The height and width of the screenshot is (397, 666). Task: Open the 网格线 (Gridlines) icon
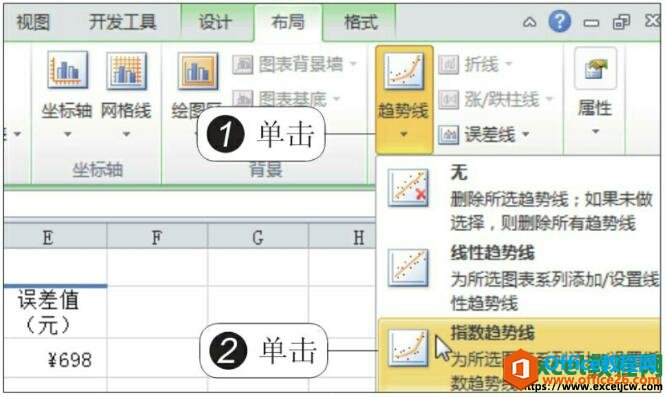coord(127,71)
